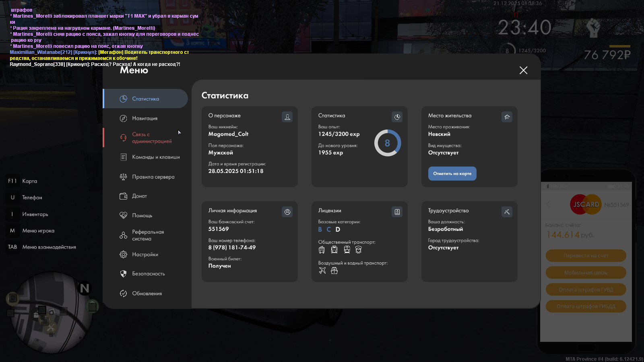Close the Меню window with X
The image size is (644, 362).
tap(523, 70)
